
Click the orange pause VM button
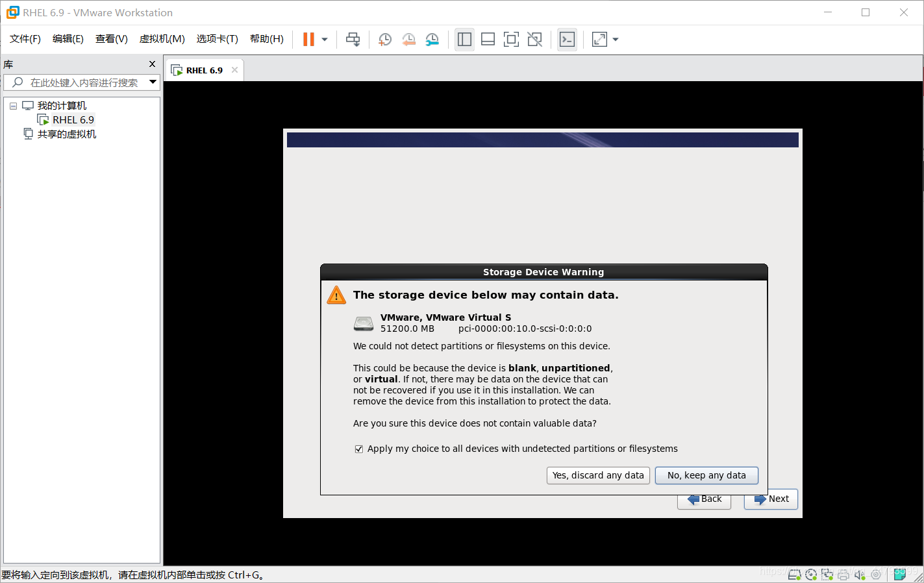pos(308,40)
